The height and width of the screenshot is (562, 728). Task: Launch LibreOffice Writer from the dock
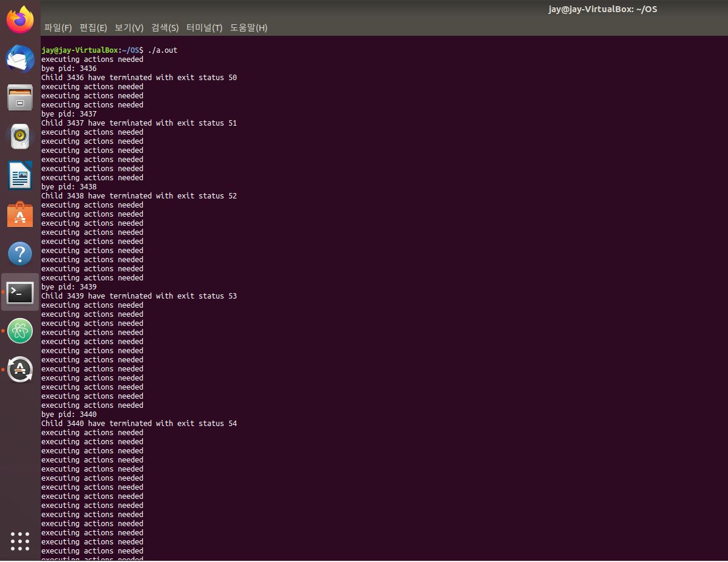coord(20,175)
